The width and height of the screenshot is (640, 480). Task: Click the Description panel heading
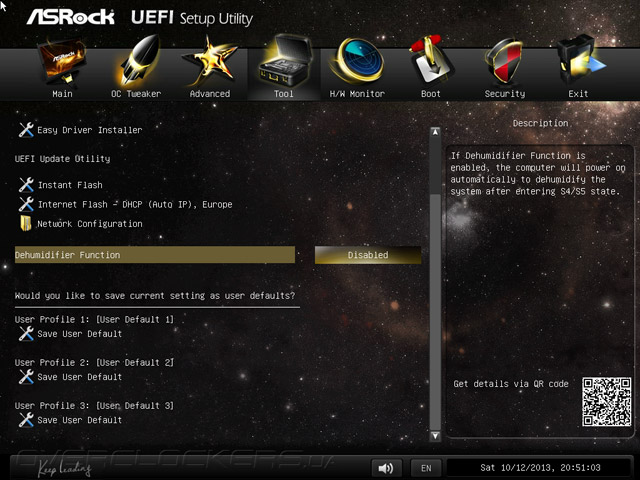540,123
